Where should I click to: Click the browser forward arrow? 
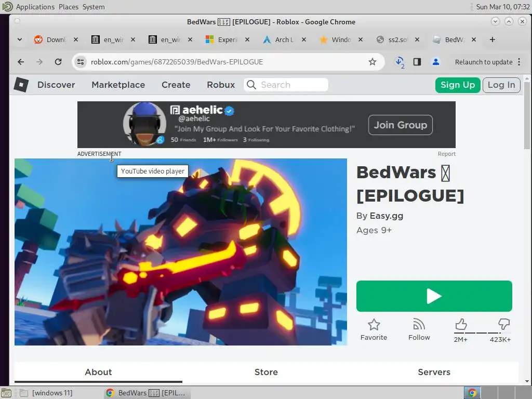39,62
